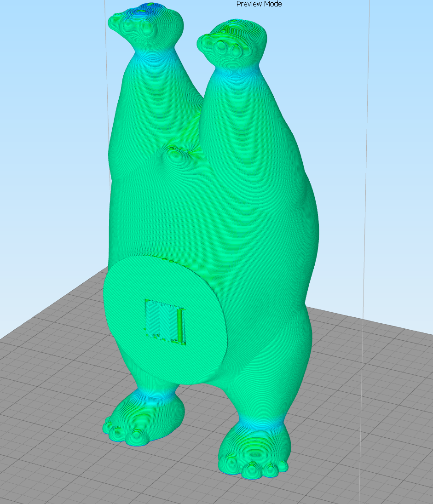Click the dark green bar in the slot
Viewport: 433px width, 504px height.
180,325
